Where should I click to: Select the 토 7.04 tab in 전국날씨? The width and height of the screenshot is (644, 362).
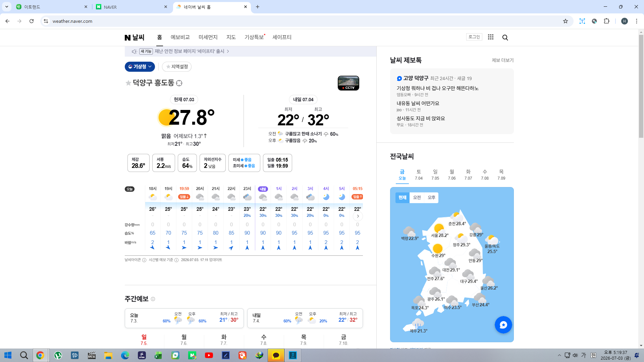coord(419,175)
